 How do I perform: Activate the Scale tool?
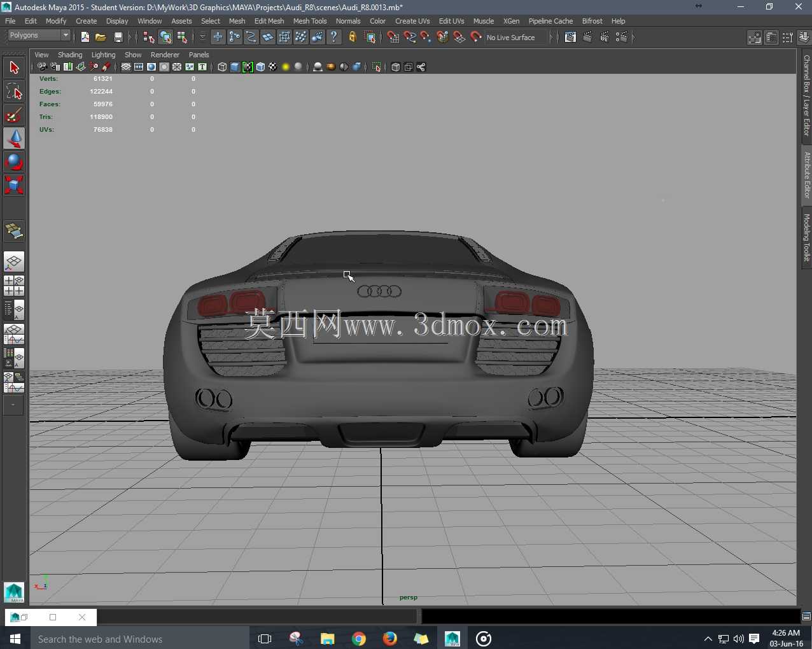[14, 185]
